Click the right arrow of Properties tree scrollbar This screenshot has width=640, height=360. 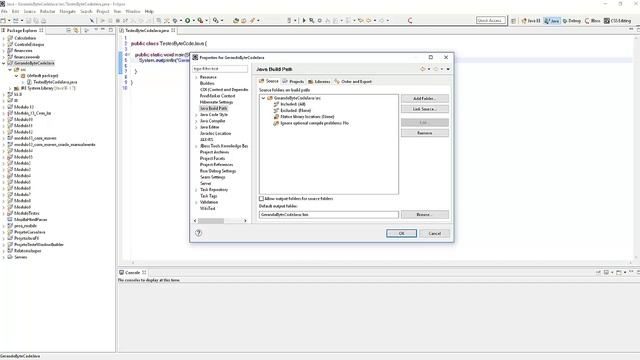[245, 221]
